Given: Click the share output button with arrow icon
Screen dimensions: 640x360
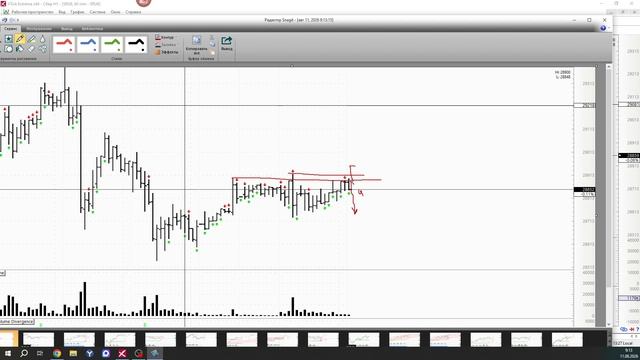Looking at the screenshot, I should point(227,43).
